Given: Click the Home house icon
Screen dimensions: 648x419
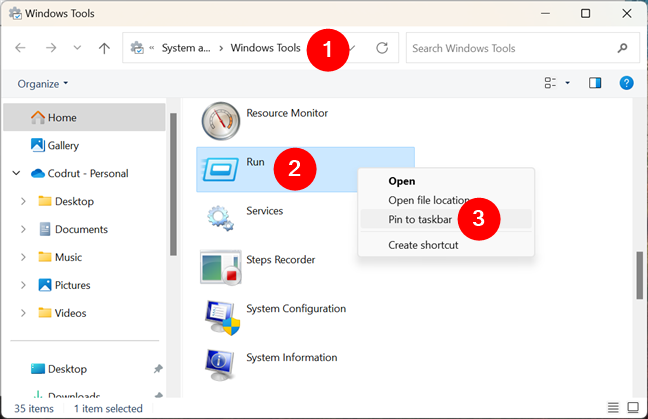Looking at the screenshot, I should [x=38, y=117].
